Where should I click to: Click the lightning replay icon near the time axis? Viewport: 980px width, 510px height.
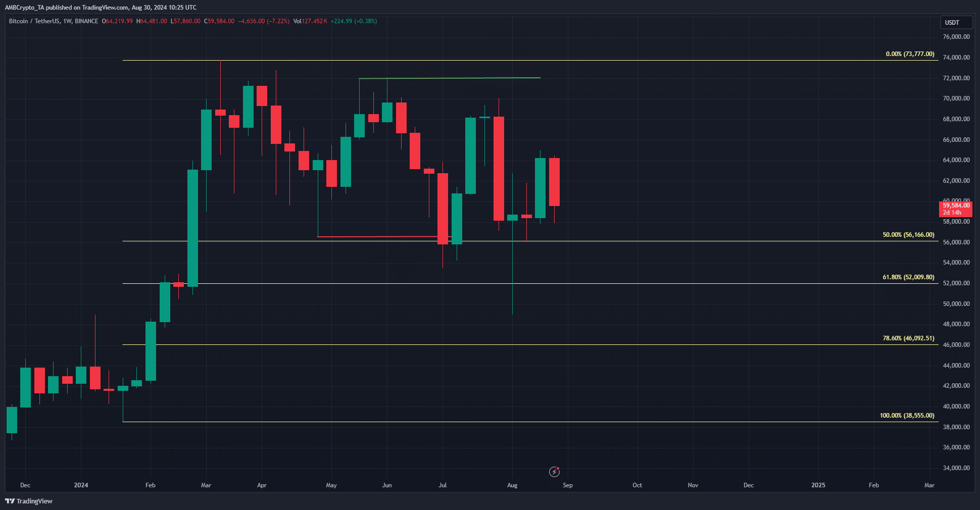(x=554, y=472)
